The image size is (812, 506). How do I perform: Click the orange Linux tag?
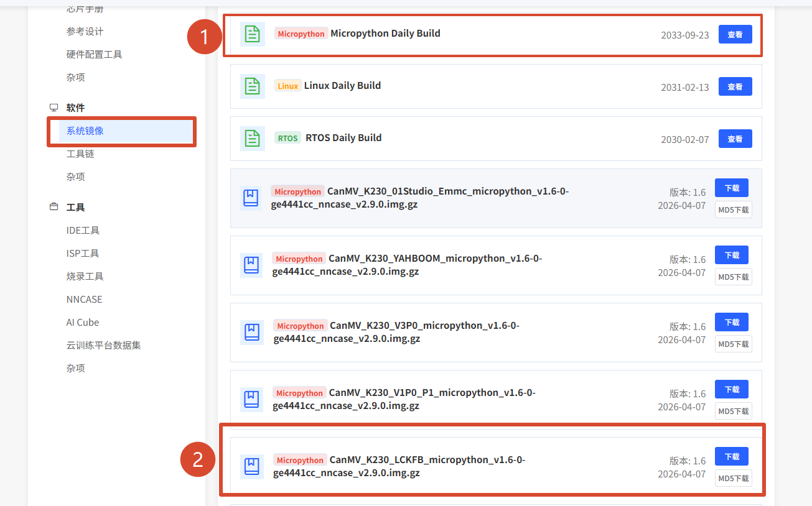288,86
